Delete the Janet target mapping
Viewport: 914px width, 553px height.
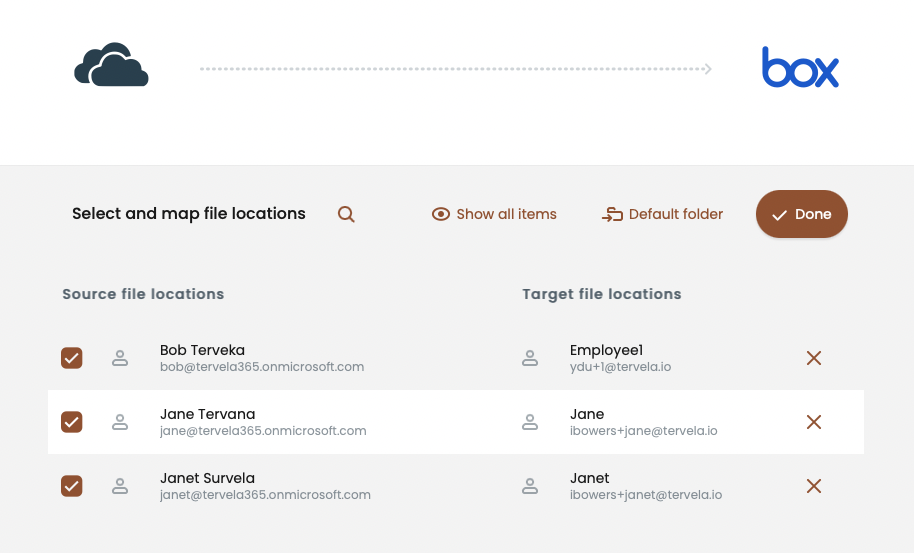coord(814,486)
